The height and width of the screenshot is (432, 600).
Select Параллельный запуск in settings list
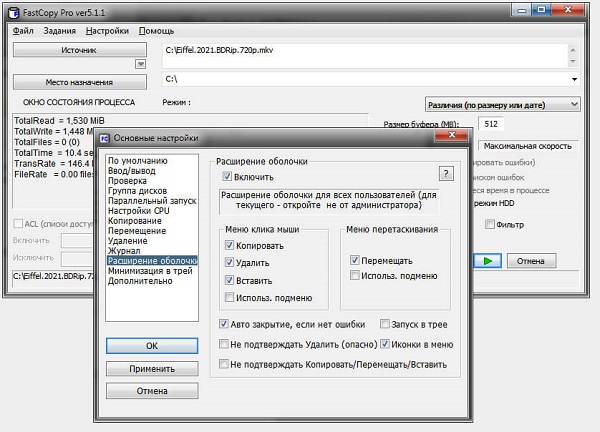tap(152, 201)
